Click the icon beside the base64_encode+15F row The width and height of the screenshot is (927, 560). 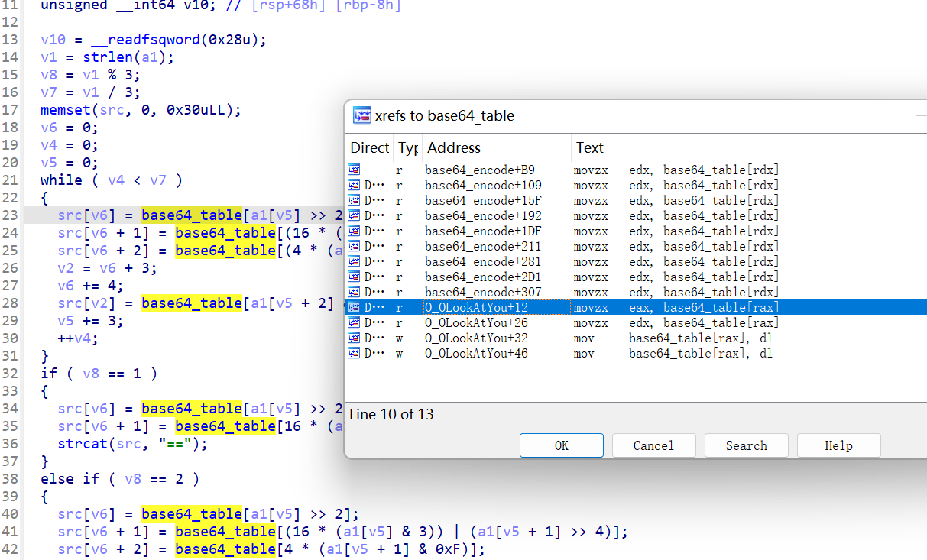(x=354, y=200)
